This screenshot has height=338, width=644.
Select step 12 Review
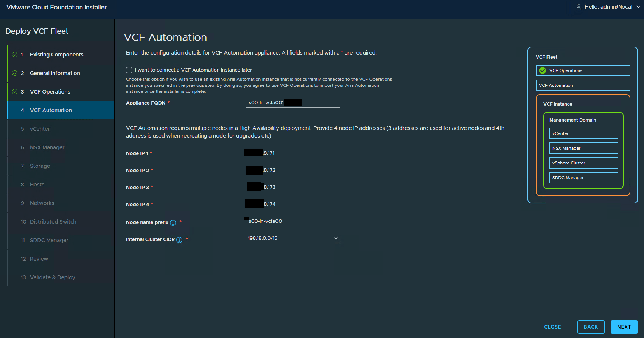pyautogui.click(x=61, y=259)
